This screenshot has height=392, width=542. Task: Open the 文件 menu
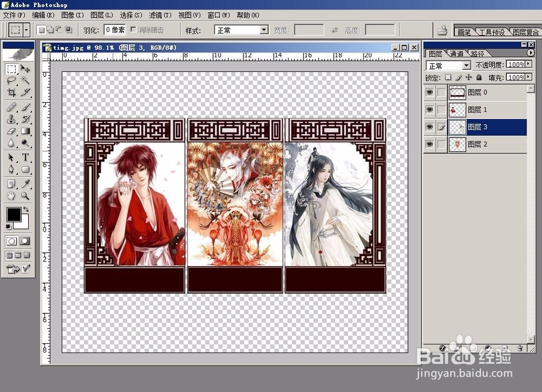click(14, 15)
